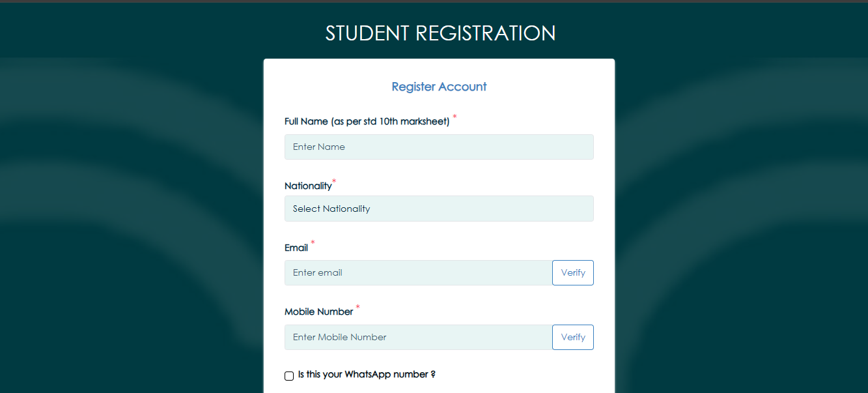Click the Email field label

point(295,248)
